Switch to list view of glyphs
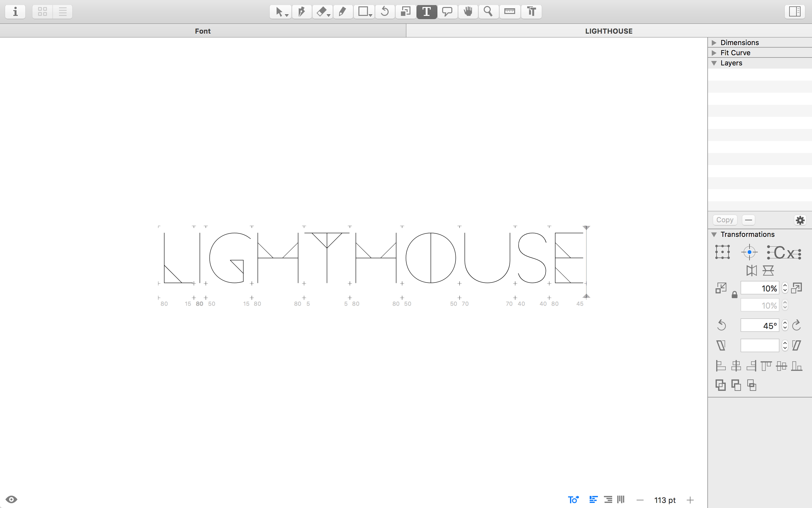 63,12
